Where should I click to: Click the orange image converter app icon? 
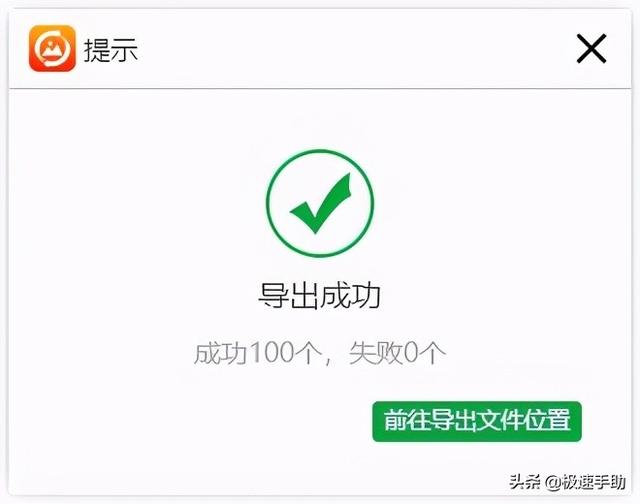[52, 48]
